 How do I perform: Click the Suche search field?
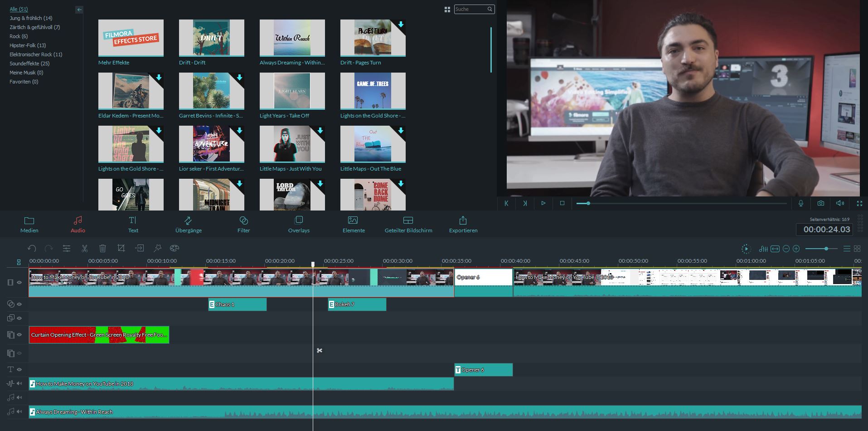coord(474,9)
